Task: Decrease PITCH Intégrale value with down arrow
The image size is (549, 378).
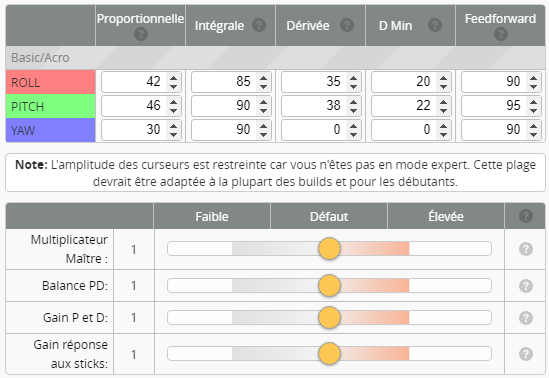Action: (x=263, y=110)
